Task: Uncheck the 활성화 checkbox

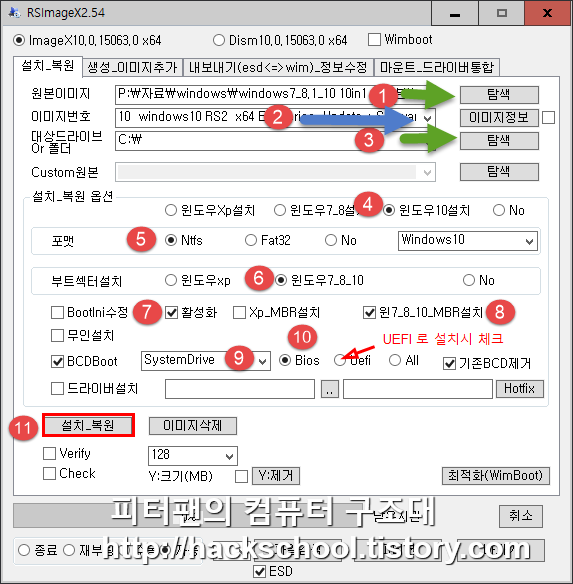Action: (x=171, y=312)
